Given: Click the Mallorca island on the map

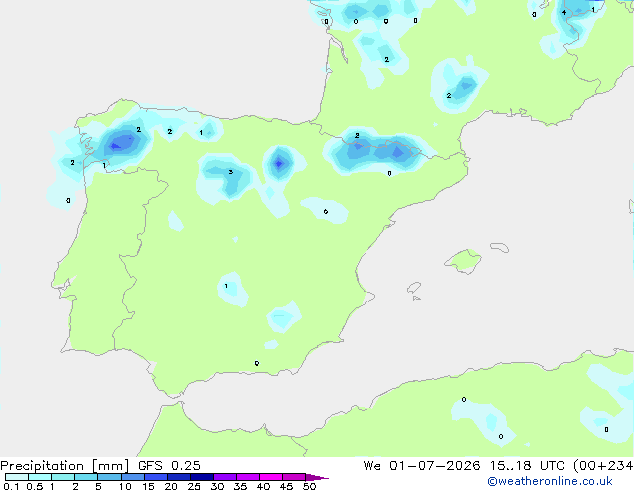Looking at the screenshot, I should pyautogui.click(x=463, y=261).
